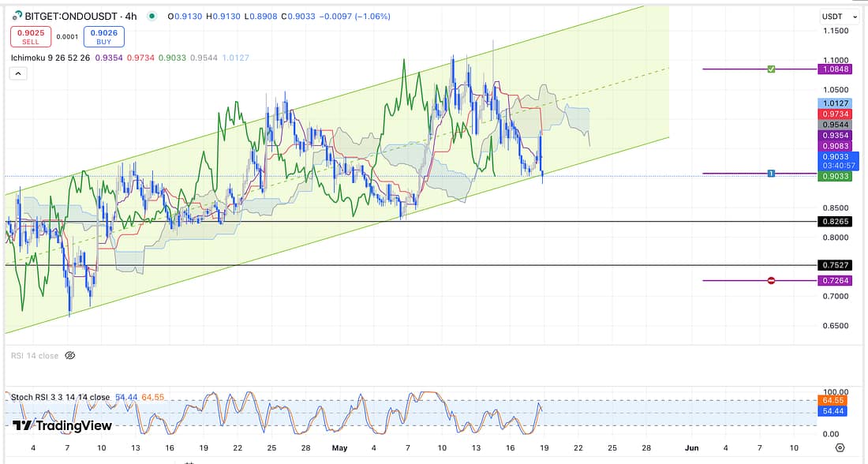This screenshot has width=868, height=464.
Task: Click the TradingView logo
Action: (62, 425)
